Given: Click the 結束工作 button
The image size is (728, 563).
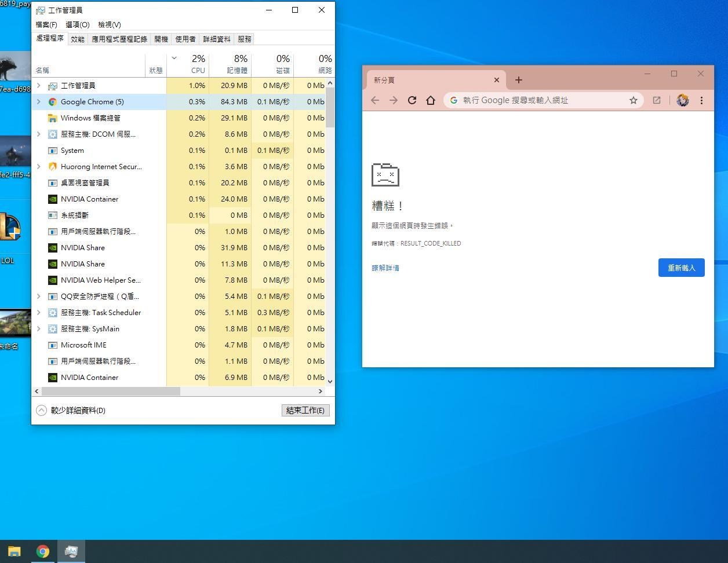Looking at the screenshot, I should 305,410.
